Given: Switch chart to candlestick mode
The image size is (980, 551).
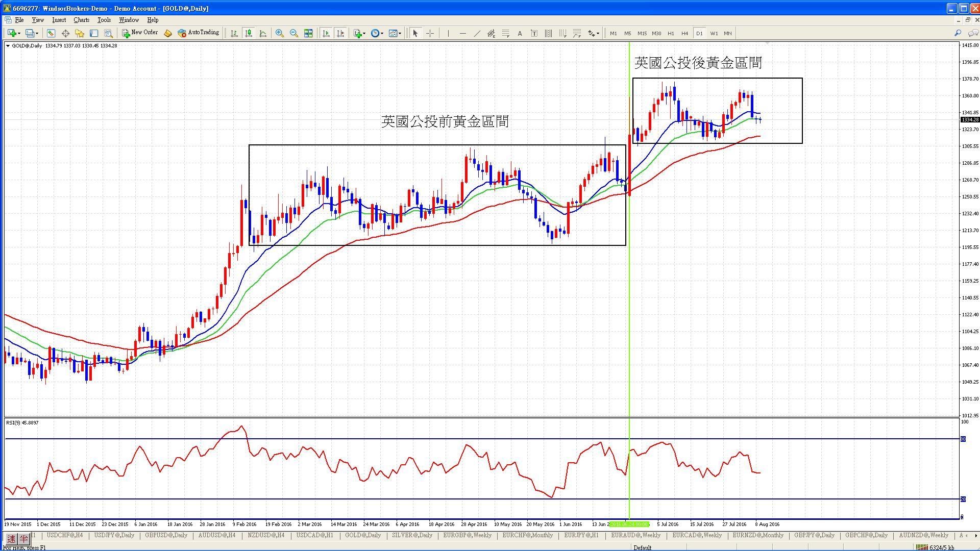Looking at the screenshot, I should (249, 33).
